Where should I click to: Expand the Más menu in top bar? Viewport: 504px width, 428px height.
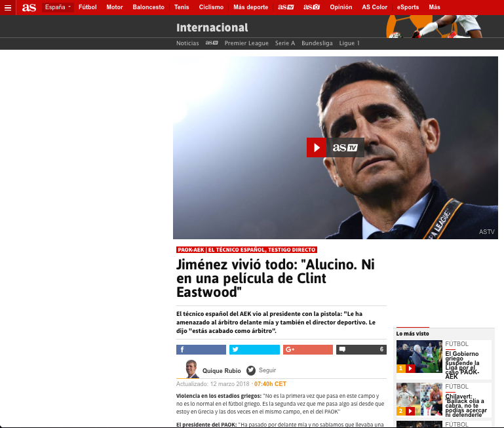click(x=435, y=7)
